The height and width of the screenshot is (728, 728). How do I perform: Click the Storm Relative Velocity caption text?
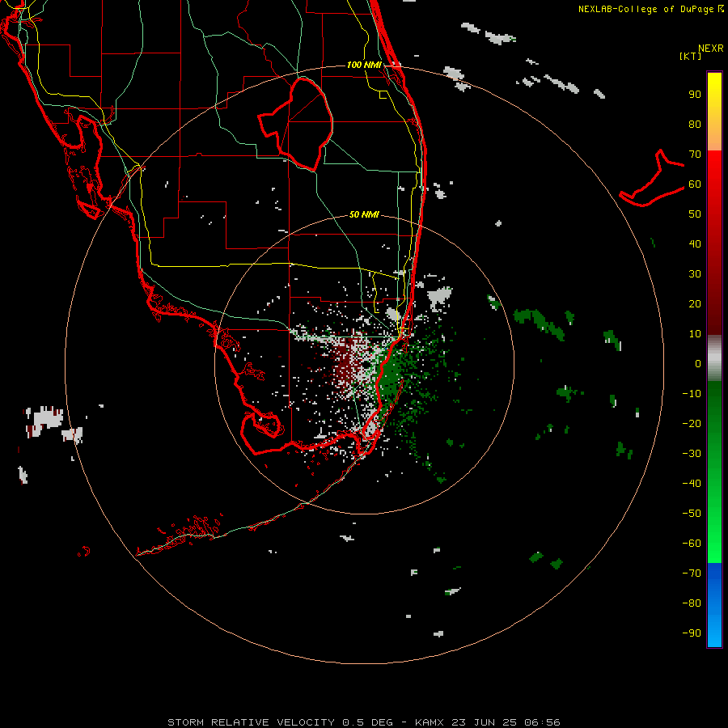(364, 722)
